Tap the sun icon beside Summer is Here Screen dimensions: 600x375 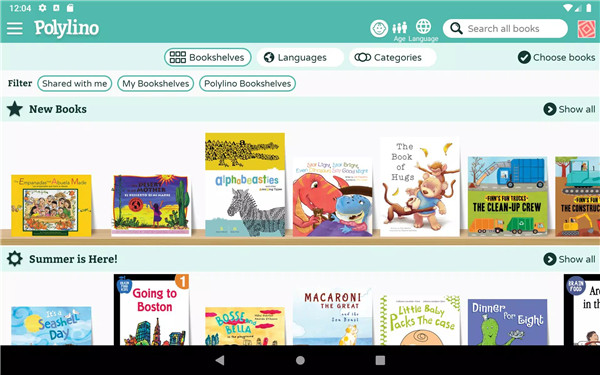[15, 259]
